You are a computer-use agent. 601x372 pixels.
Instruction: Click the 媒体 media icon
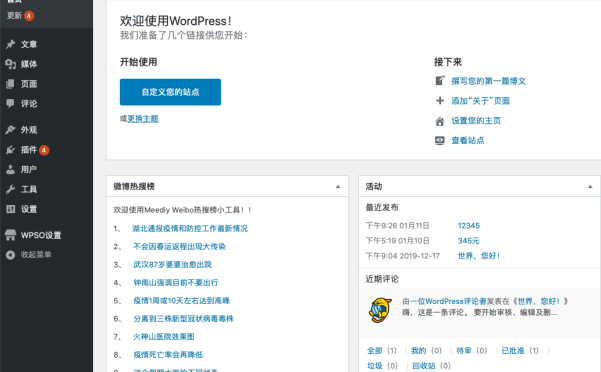(10, 64)
